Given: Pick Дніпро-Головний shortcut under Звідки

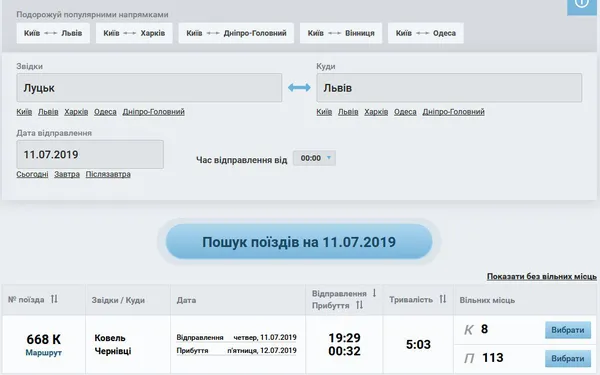Looking at the screenshot, I should (x=153, y=112).
